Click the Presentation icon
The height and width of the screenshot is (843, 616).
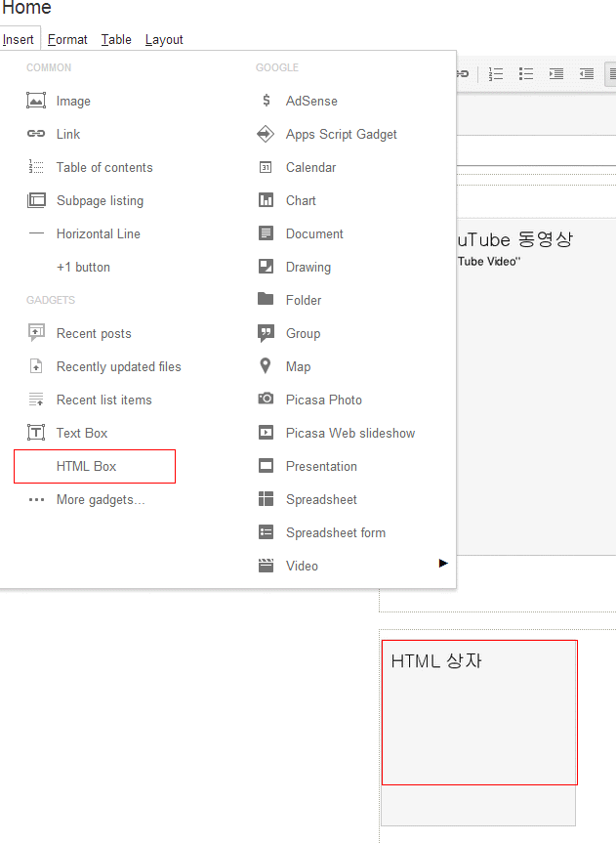click(x=266, y=466)
